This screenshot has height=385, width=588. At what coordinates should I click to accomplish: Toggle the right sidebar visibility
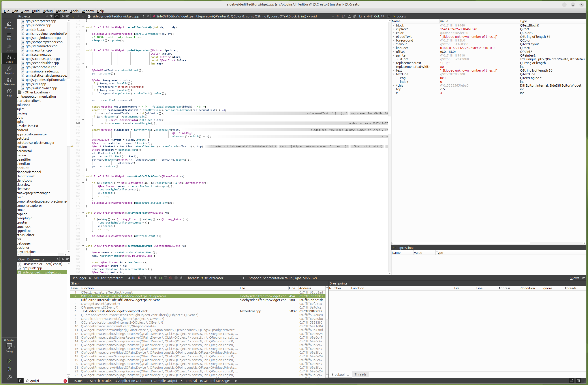[x=578, y=381]
